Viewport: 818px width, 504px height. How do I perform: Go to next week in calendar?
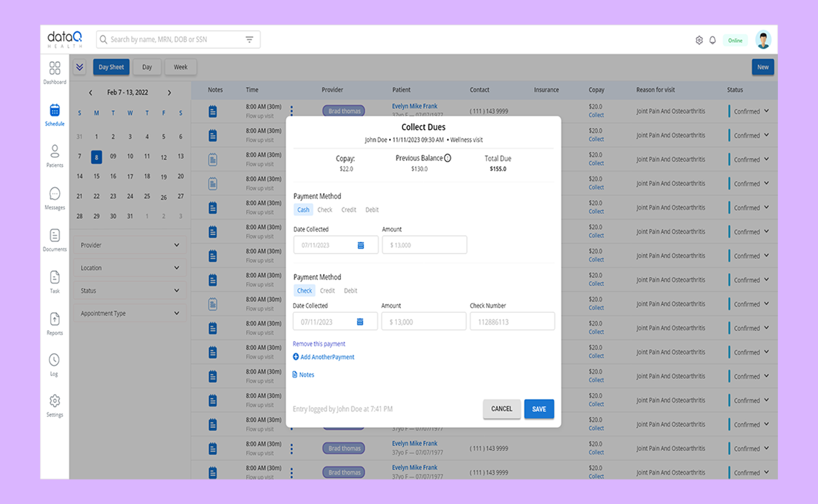[170, 93]
